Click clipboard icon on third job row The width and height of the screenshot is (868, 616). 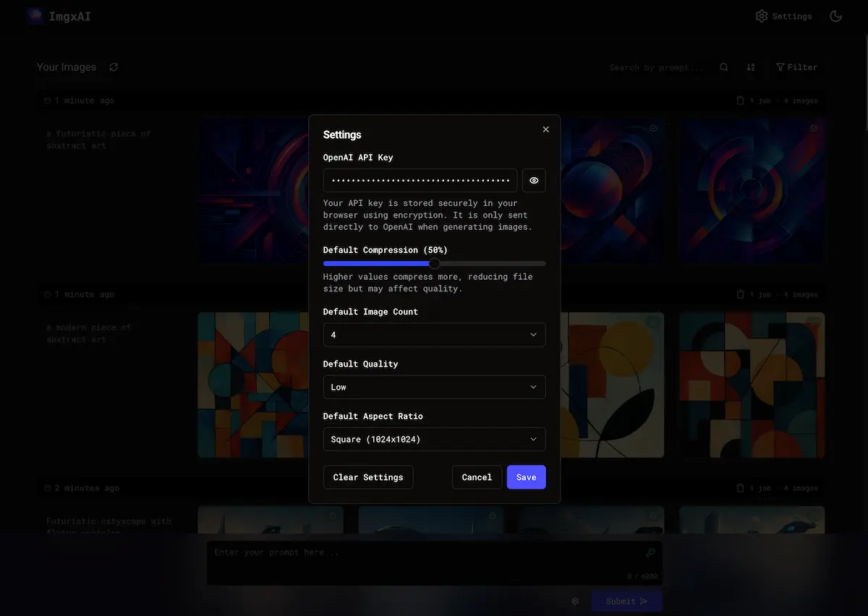(740, 488)
